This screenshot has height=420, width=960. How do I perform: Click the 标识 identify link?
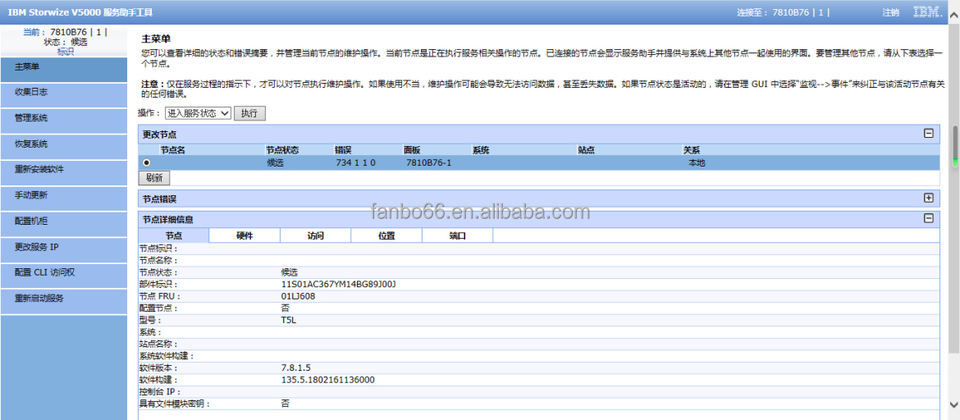(66, 51)
